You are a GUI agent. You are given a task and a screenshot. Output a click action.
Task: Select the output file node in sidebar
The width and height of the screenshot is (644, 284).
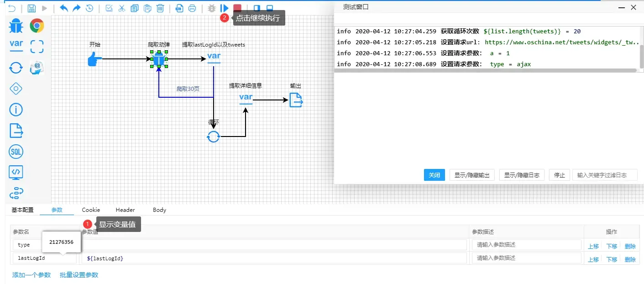pyautogui.click(x=16, y=131)
